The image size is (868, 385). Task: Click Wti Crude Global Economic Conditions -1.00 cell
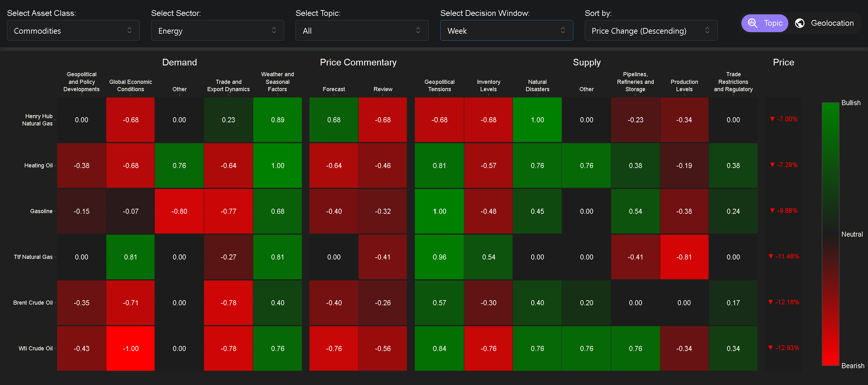(130, 348)
